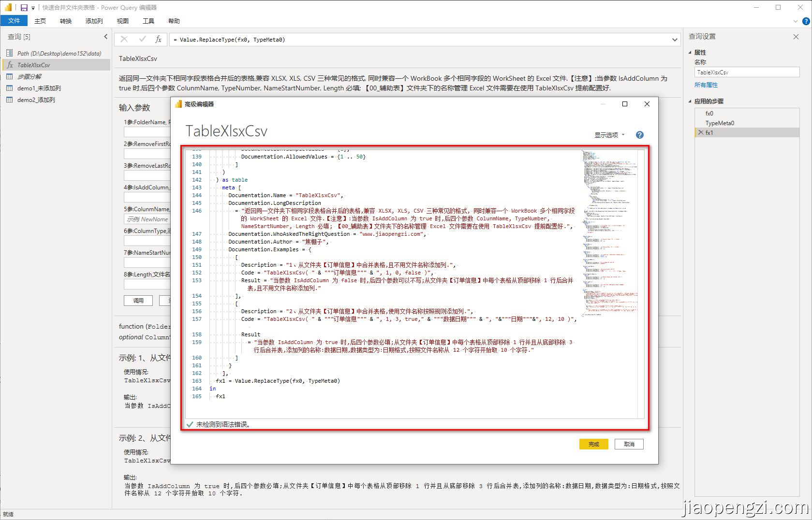
Task: Maximize the 高级编辑器 dialog
Action: [x=625, y=104]
